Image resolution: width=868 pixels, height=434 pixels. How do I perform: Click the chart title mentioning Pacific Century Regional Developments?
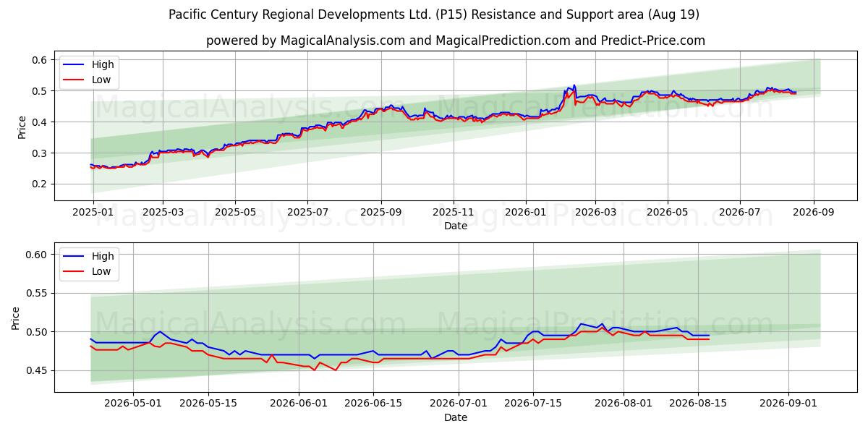434,14
